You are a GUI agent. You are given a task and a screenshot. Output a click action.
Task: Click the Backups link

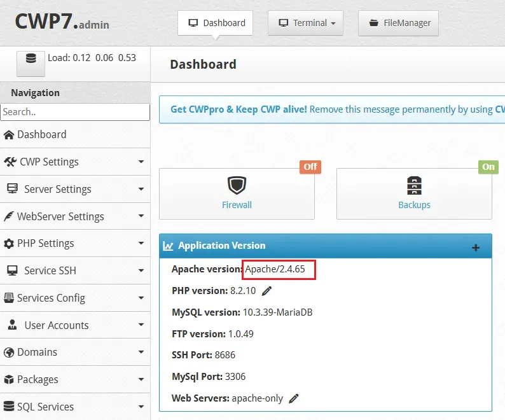pos(414,205)
